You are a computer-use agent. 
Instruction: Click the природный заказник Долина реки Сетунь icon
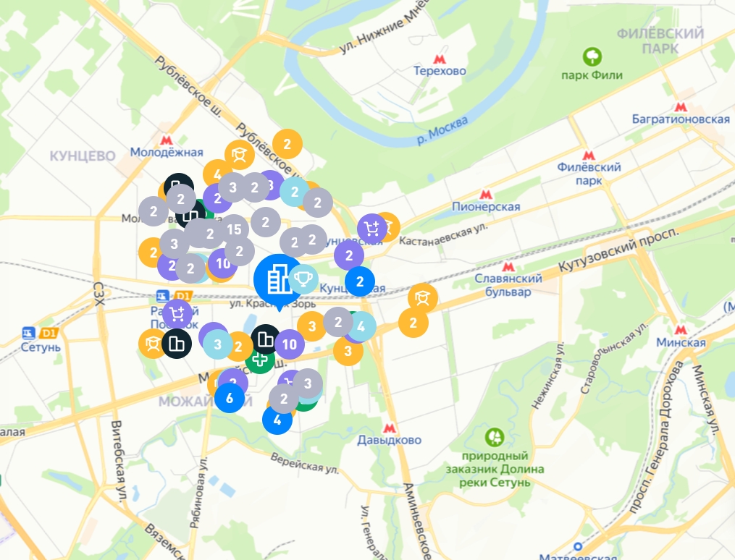(x=495, y=437)
